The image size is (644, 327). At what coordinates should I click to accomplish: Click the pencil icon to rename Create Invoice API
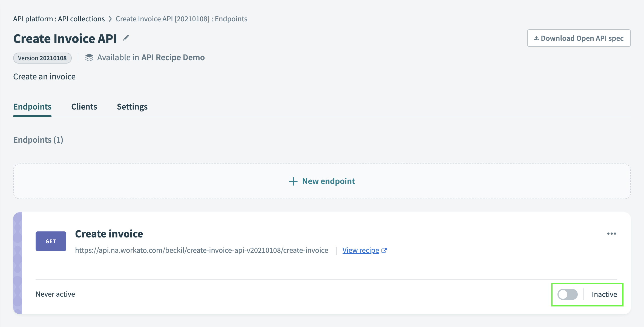(x=126, y=38)
